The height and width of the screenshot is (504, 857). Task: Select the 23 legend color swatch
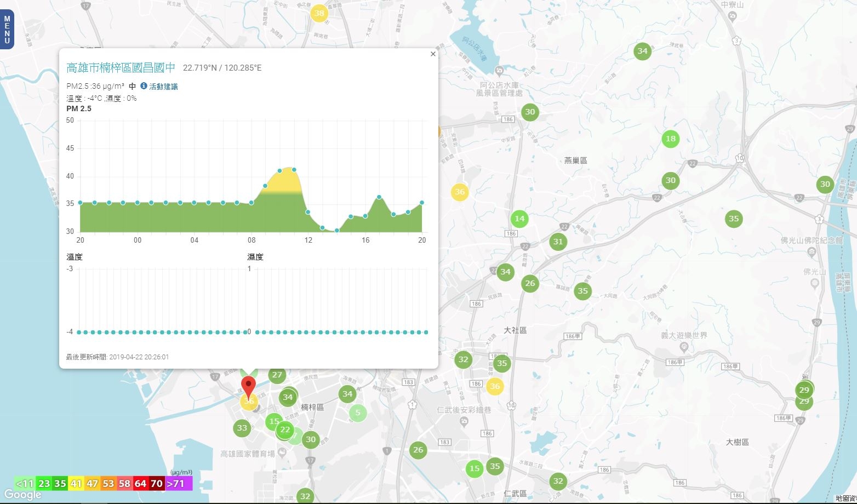click(x=44, y=484)
